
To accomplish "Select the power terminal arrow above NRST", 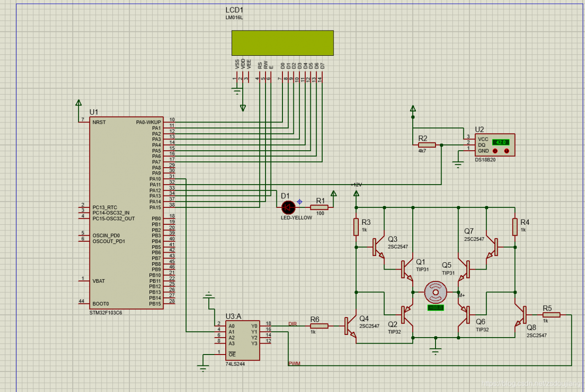I will coord(78,103).
